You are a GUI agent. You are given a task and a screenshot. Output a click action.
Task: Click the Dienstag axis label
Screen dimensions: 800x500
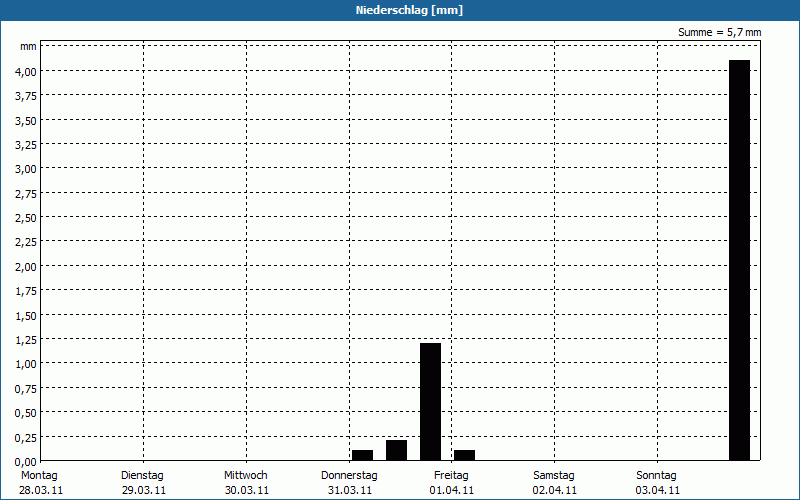click(x=142, y=476)
